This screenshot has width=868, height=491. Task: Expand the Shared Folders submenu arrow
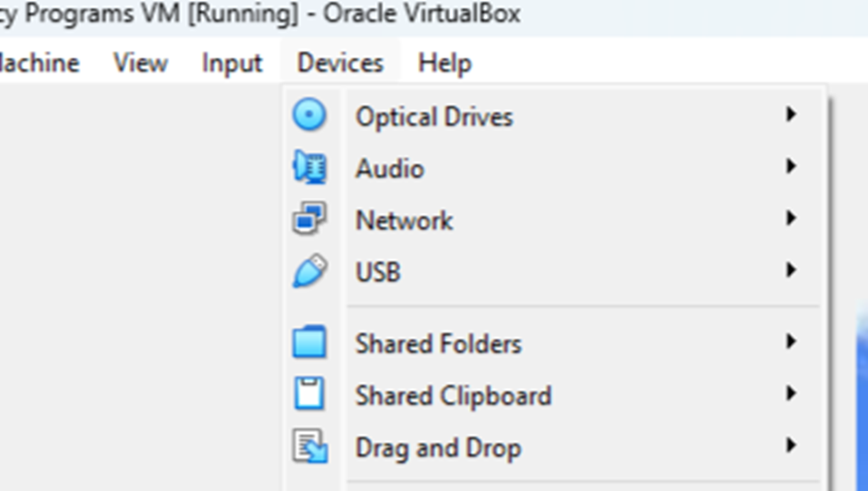(791, 342)
